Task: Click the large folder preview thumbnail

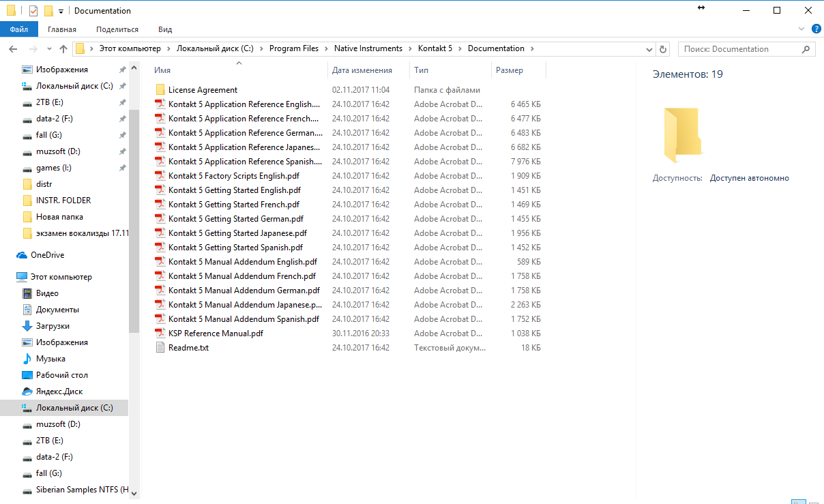Action: tap(683, 135)
